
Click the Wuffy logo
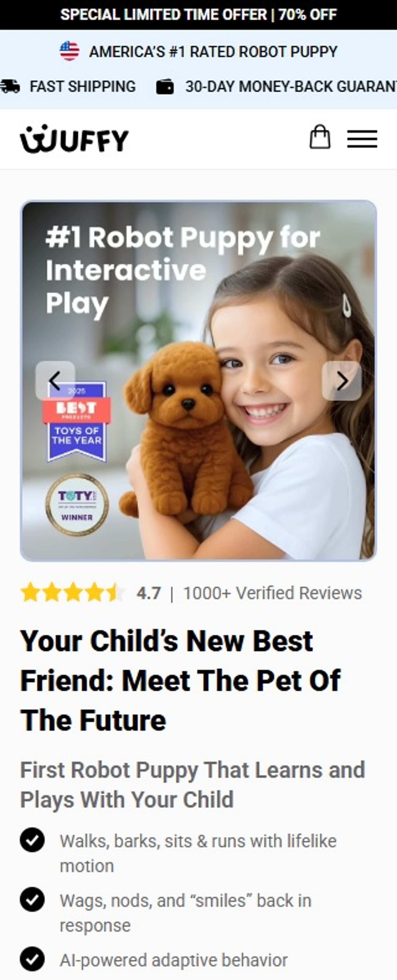coord(75,139)
